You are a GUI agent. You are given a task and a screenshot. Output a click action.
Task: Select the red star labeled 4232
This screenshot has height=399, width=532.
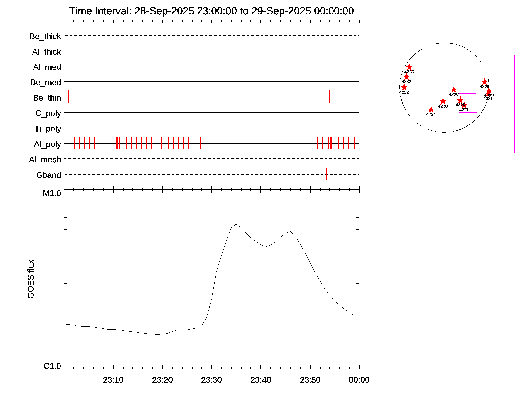pyautogui.click(x=404, y=88)
